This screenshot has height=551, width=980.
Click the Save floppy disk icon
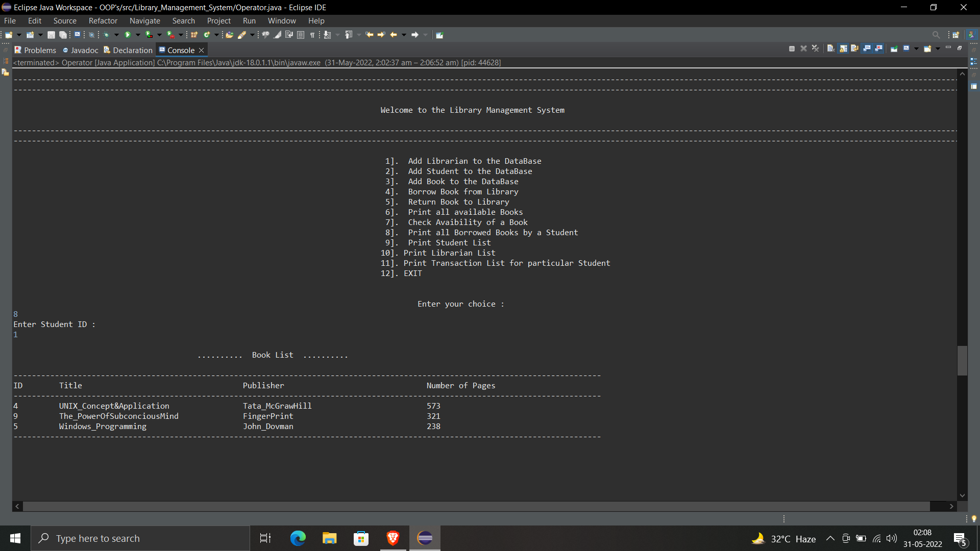pyautogui.click(x=51, y=35)
